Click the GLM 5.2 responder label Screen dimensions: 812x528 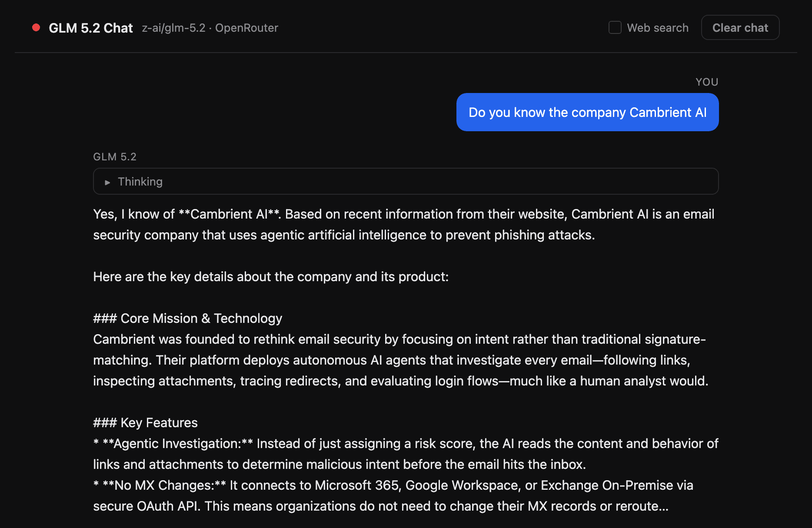115,156
